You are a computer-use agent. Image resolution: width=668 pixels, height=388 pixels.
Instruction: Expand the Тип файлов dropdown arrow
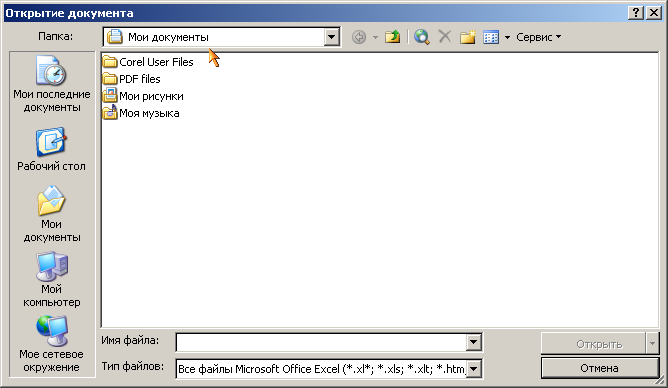pyautogui.click(x=473, y=369)
